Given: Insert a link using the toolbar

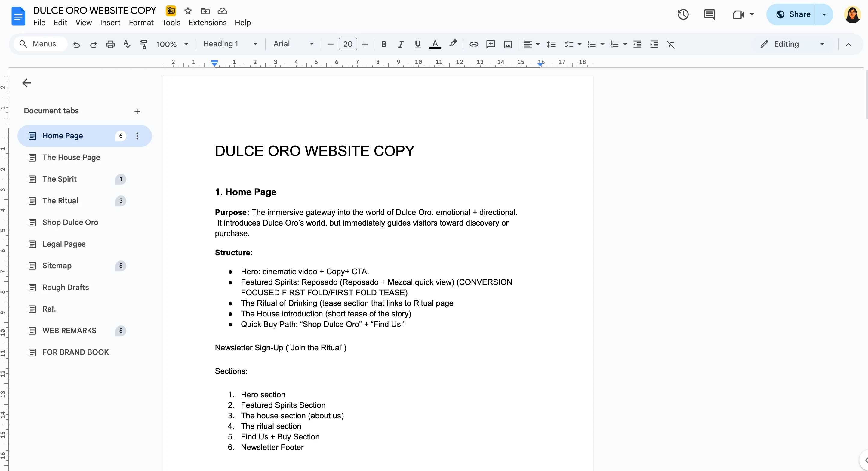Looking at the screenshot, I should pos(473,44).
